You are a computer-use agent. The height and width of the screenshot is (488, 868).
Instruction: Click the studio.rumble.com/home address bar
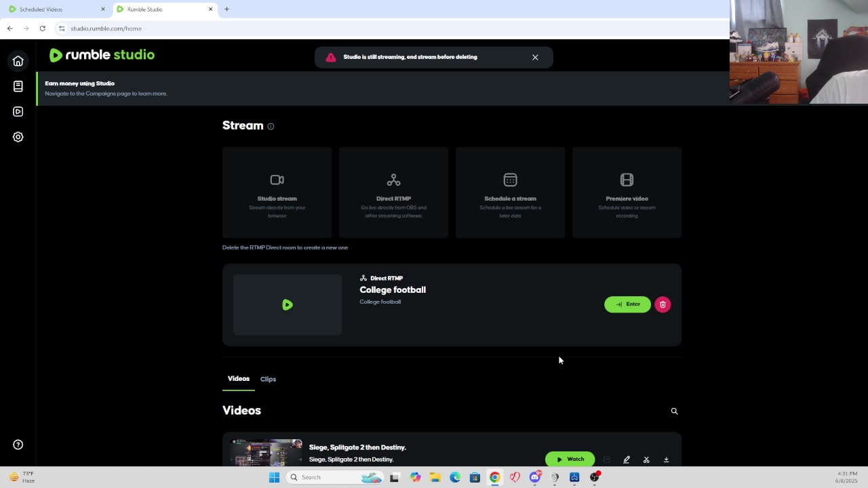[106, 28]
